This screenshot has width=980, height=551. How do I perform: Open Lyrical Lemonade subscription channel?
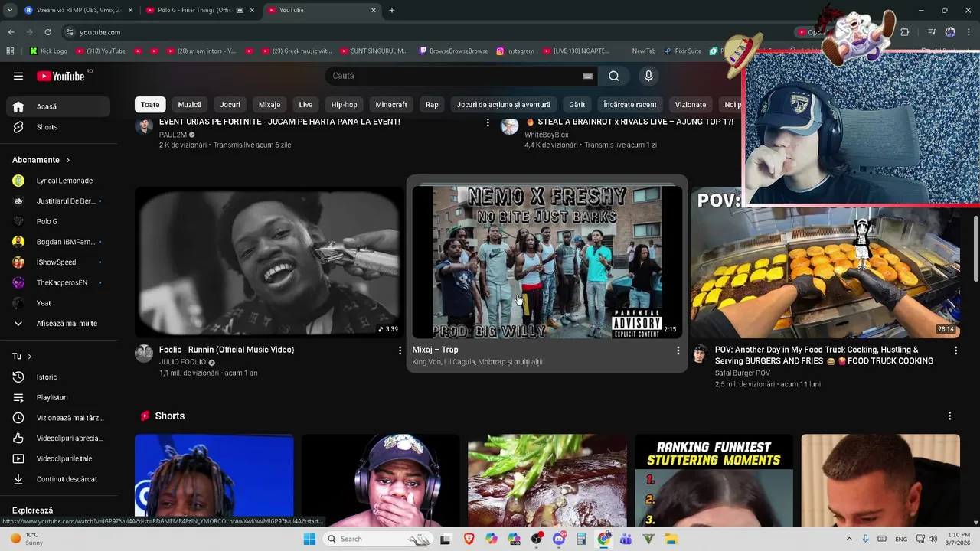point(58,181)
